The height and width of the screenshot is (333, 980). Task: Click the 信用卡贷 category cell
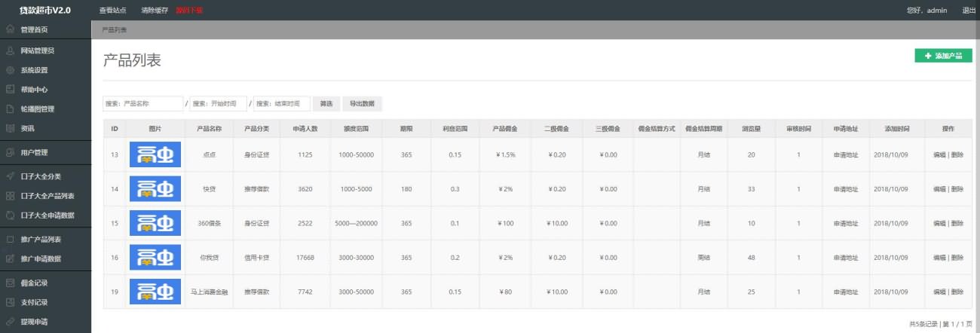pyautogui.click(x=256, y=258)
